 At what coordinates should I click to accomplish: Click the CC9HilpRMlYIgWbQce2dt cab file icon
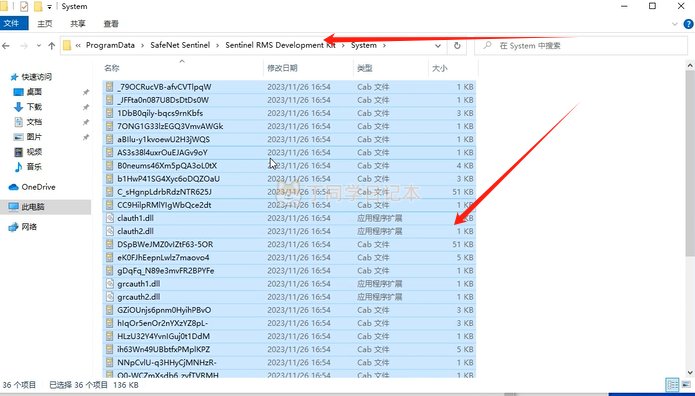click(109, 205)
